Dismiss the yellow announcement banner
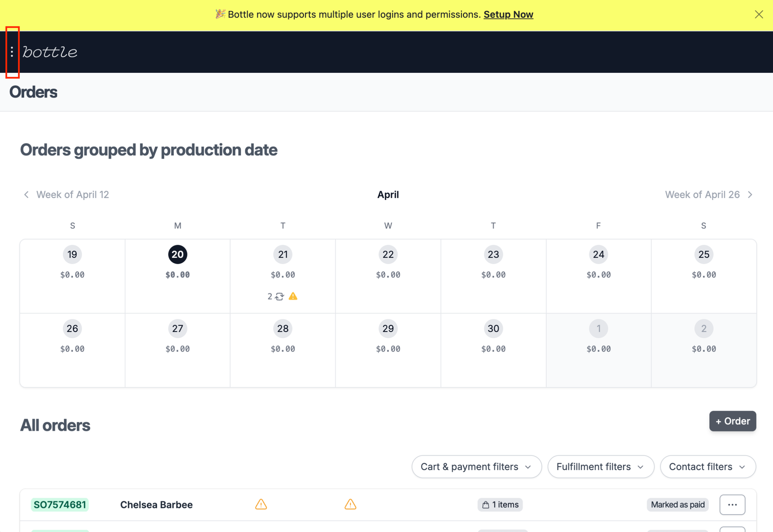The image size is (773, 532). [x=759, y=14]
